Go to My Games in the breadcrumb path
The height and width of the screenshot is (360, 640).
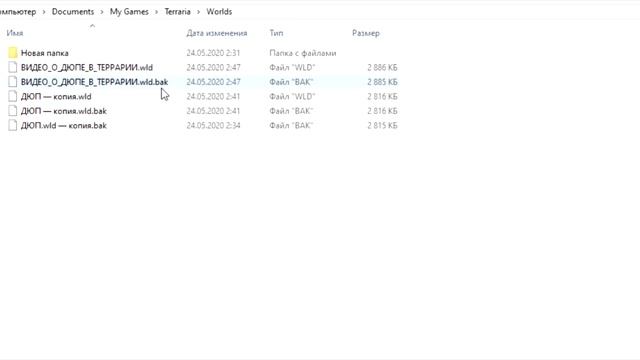(129, 11)
